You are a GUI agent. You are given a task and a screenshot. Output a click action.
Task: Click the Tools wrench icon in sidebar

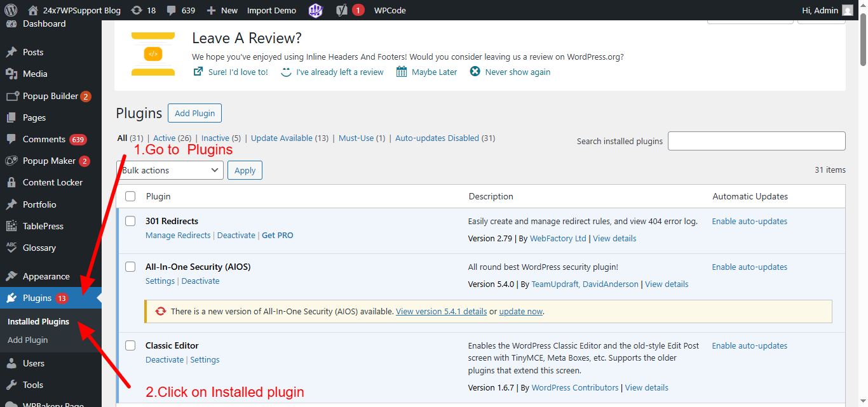point(11,385)
